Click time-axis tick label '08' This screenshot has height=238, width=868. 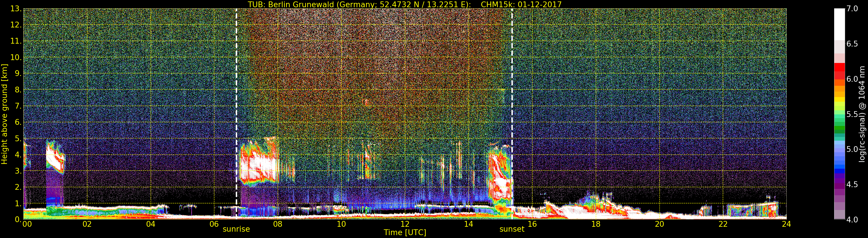pos(278,224)
